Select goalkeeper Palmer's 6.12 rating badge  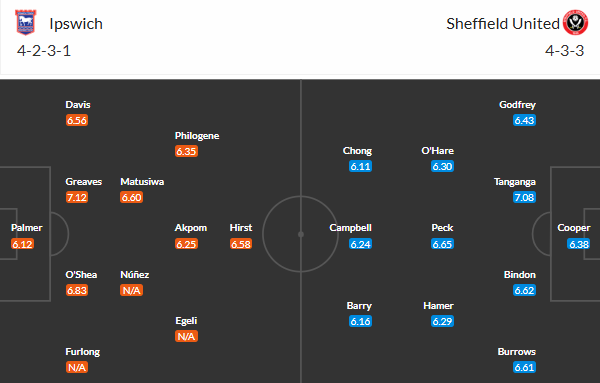click(x=22, y=244)
